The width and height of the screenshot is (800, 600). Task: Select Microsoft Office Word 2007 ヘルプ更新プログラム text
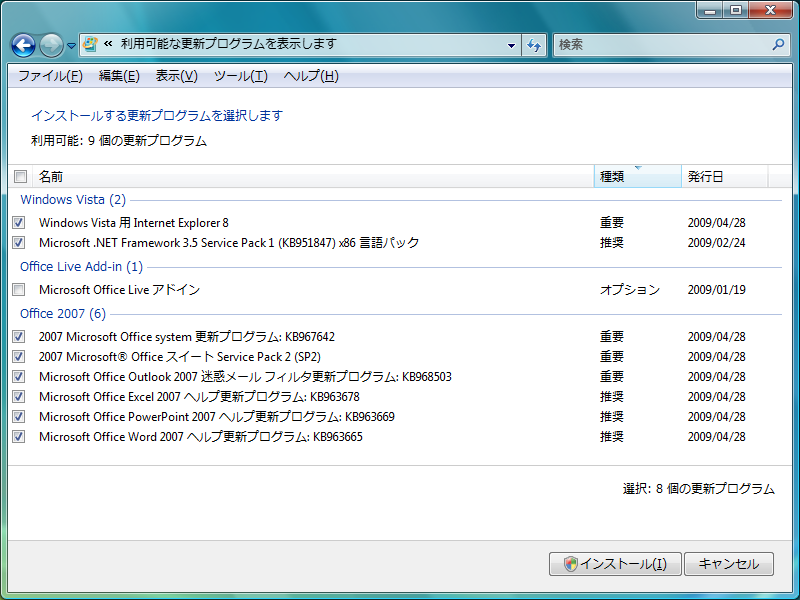[x=201, y=437]
